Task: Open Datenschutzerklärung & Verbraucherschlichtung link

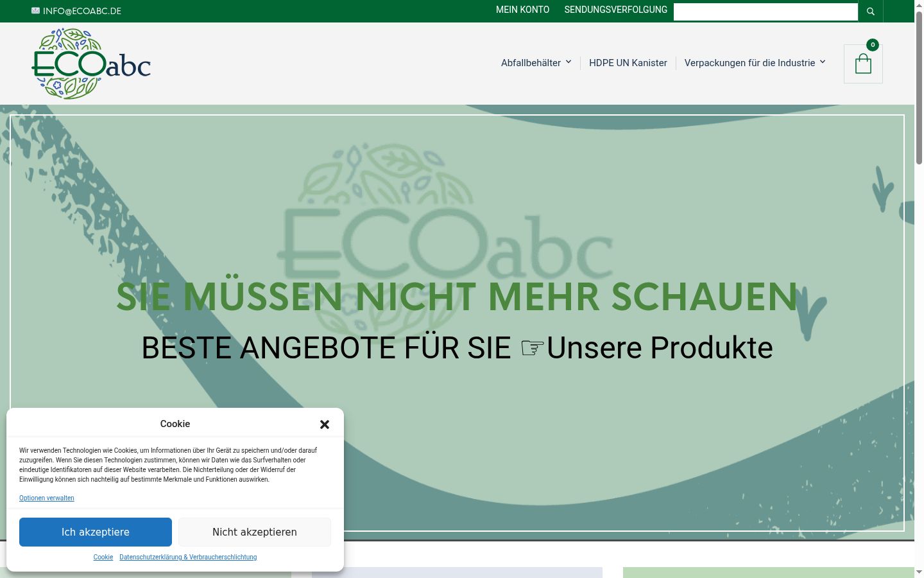Action: click(x=188, y=557)
